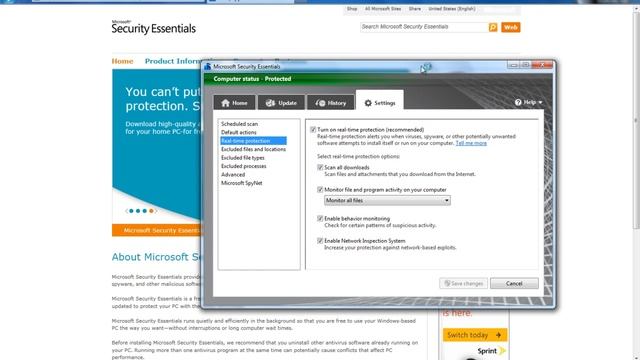Open Product Information in webpage navigation
The height and width of the screenshot is (360, 640).
pyautogui.click(x=173, y=61)
